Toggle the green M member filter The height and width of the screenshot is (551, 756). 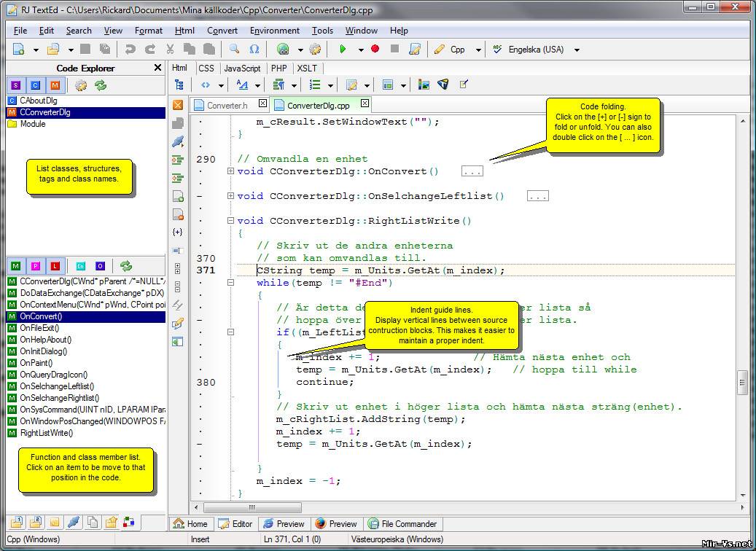click(15, 266)
